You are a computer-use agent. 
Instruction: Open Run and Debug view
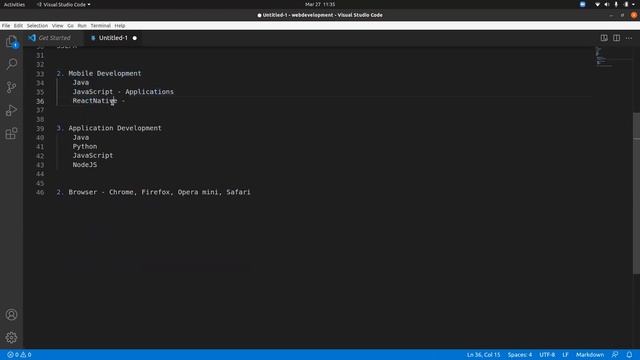click(x=11, y=110)
